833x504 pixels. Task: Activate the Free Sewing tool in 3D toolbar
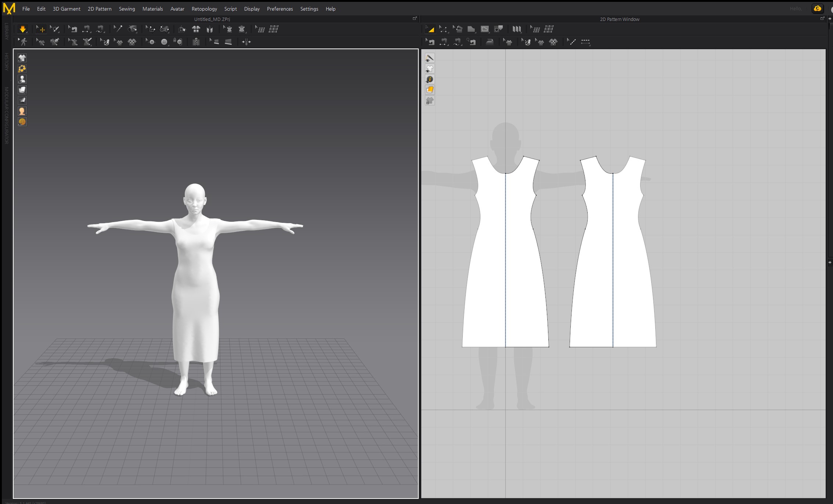100,29
